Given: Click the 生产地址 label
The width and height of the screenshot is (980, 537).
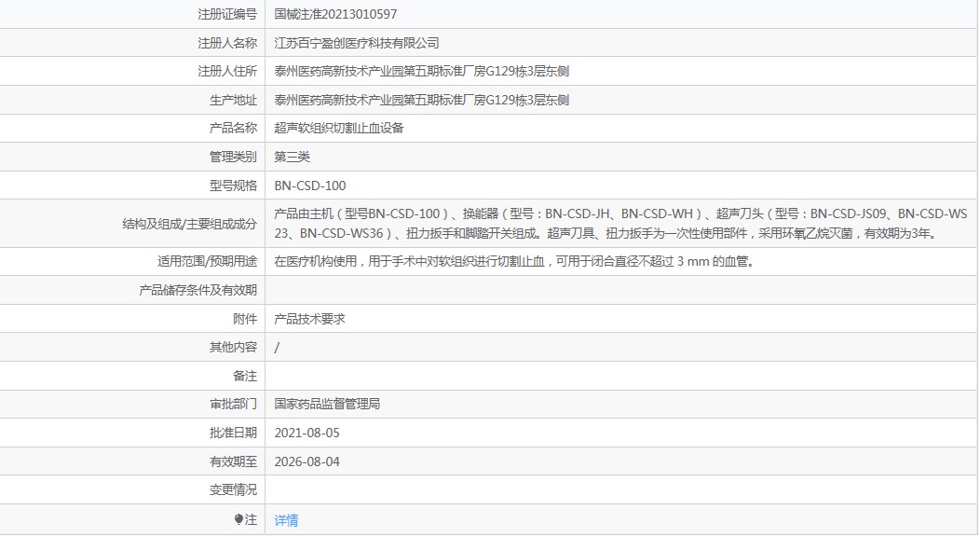Looking at the screenshot, I should click(233, 100).
